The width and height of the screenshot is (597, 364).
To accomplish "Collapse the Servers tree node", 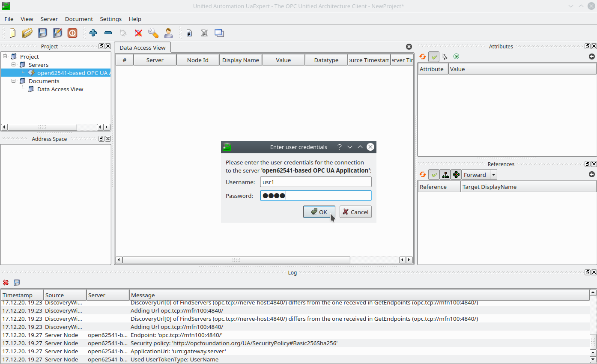I will (x=14, y=65).
